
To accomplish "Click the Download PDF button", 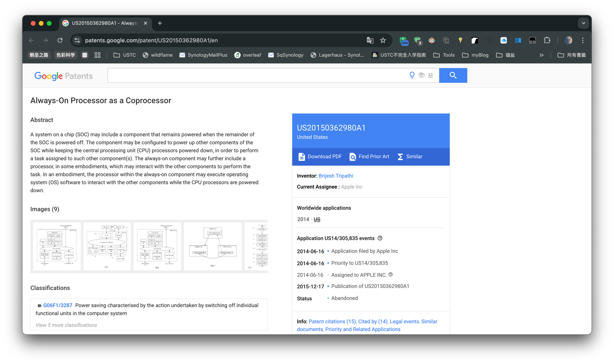I will pos(320,156).
